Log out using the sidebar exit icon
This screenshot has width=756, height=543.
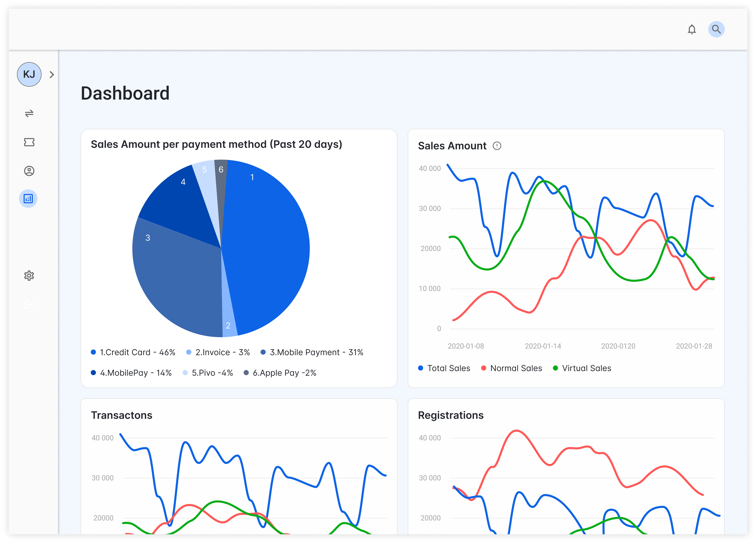29,304
